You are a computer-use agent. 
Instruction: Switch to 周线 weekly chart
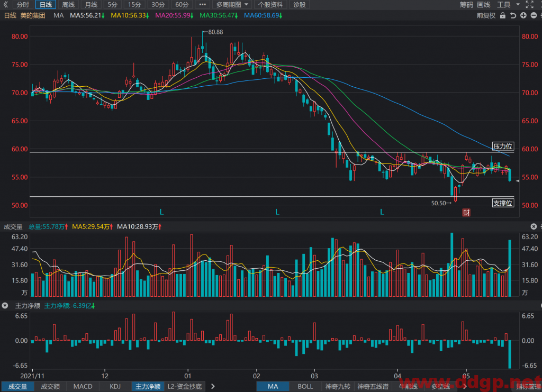68,4
